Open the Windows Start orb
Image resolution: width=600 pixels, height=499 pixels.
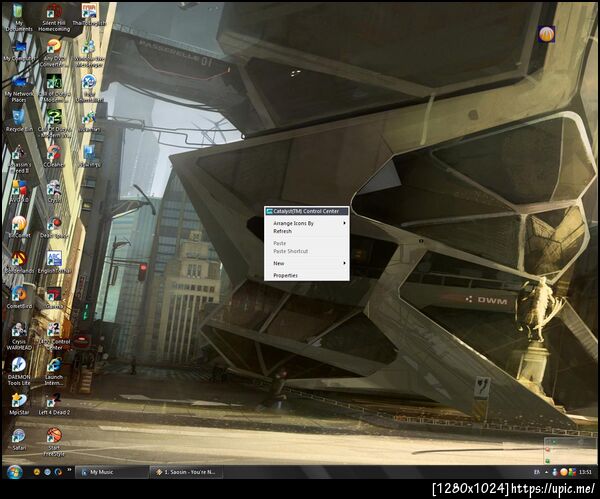15,472
